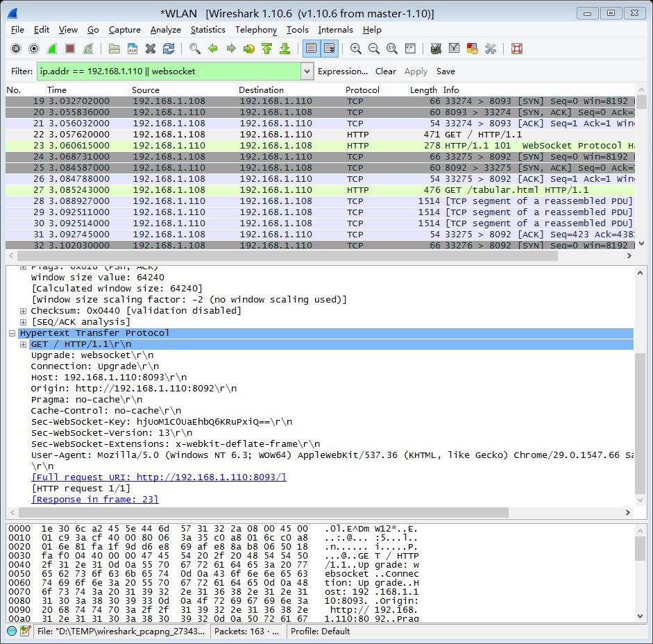Go forward in packet history
This screenshot has height=644, width=653.
click(230, 49)
